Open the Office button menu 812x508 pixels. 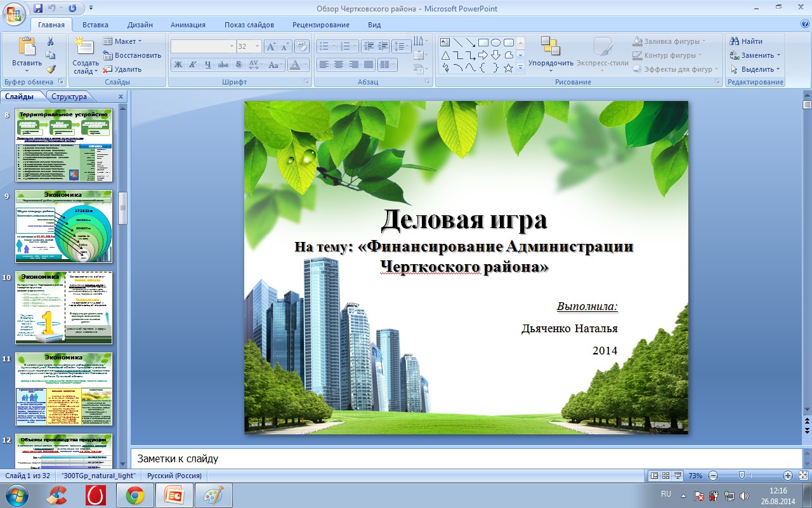click(14, 13)
